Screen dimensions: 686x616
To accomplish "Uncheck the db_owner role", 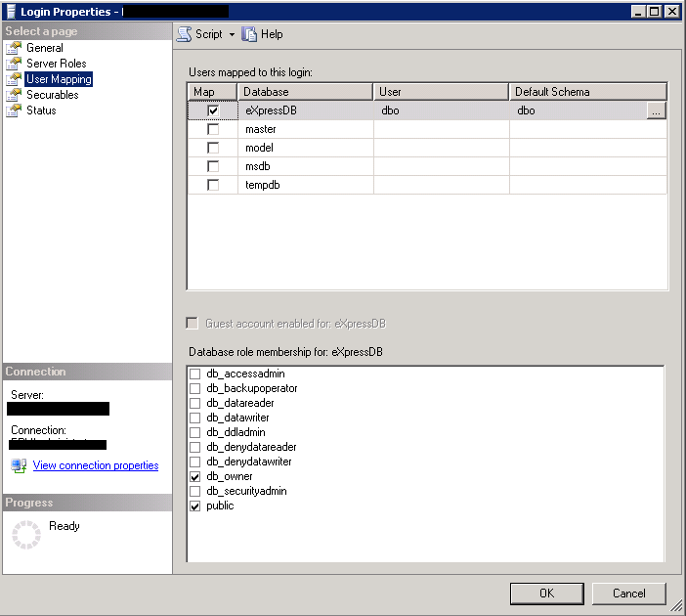I will pos(195,476).
